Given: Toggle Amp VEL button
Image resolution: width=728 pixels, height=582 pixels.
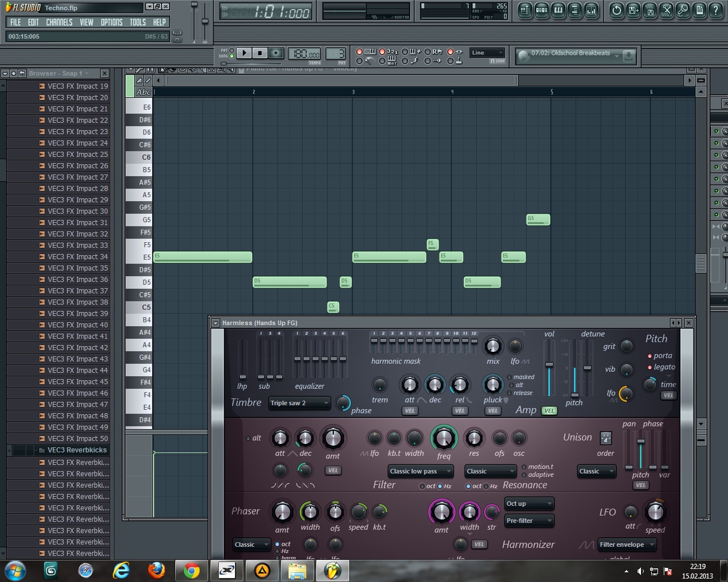Looking at the screenshot, I should 549,410.
